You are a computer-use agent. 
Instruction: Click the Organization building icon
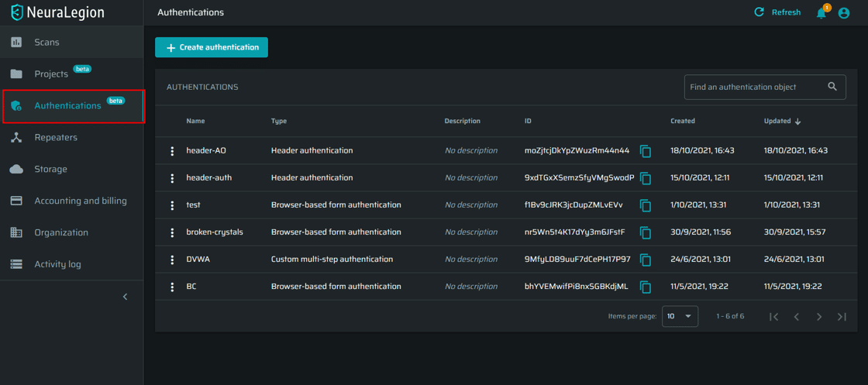pyautogui.click(x=16, y=233)
